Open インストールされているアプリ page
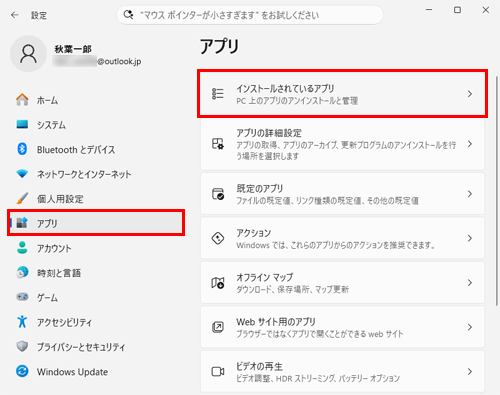The width and height of the screenshot is (500, 395). (342, 94)
